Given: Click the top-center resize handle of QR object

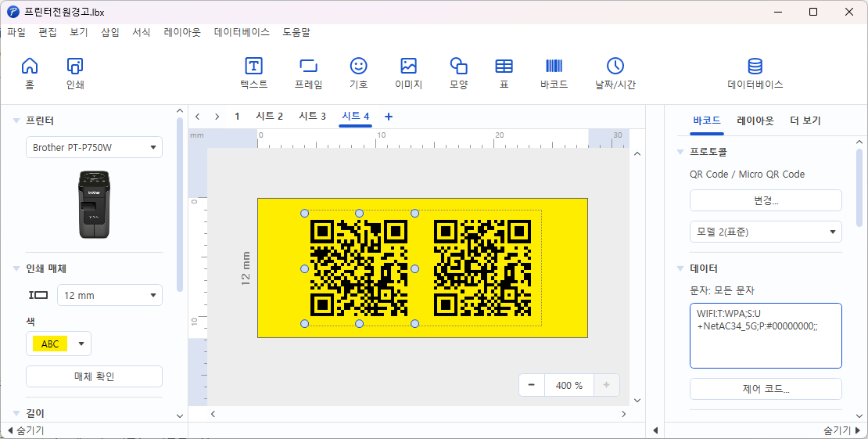Looking at the screenshot, I should tap(359, 214).
